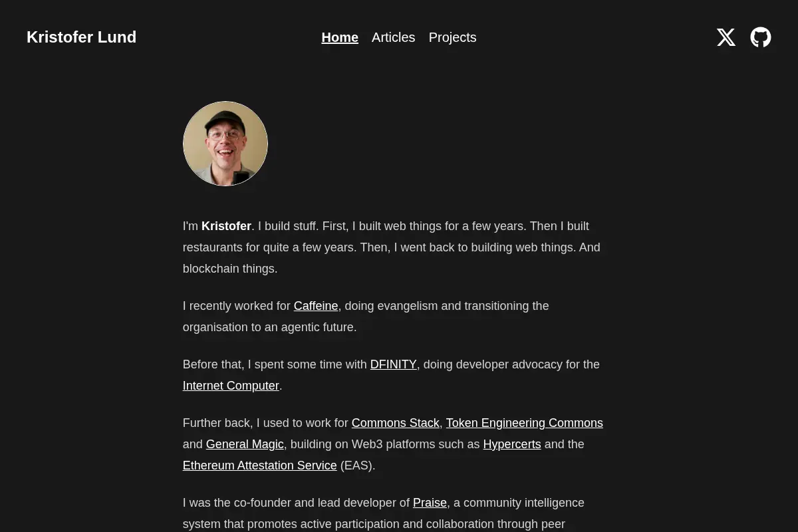798x532 pixels.
Task: Open the X (Twitter) profile icon
Action: pyautogui.click(x=726, y=37)
